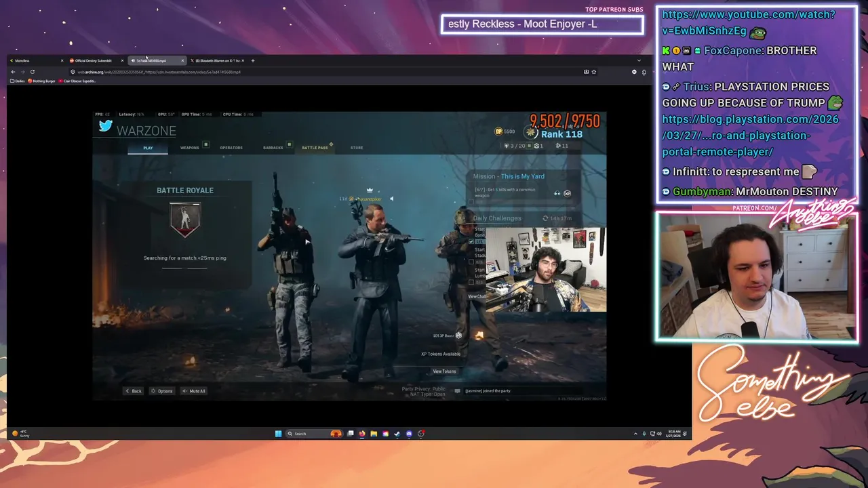Open Task View on the taskbar
This screenshot has height=488, width=868.
351,434
